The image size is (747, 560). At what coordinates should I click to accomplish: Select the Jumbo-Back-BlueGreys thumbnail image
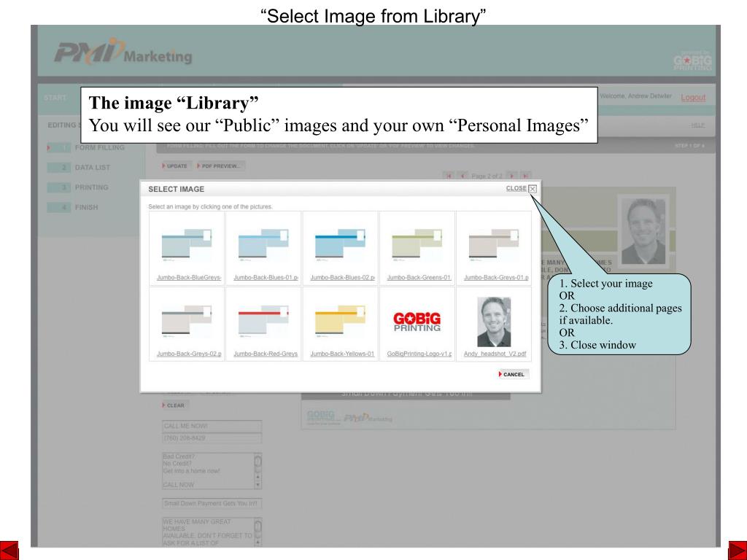pyautogui.click(x=186, y=245)
